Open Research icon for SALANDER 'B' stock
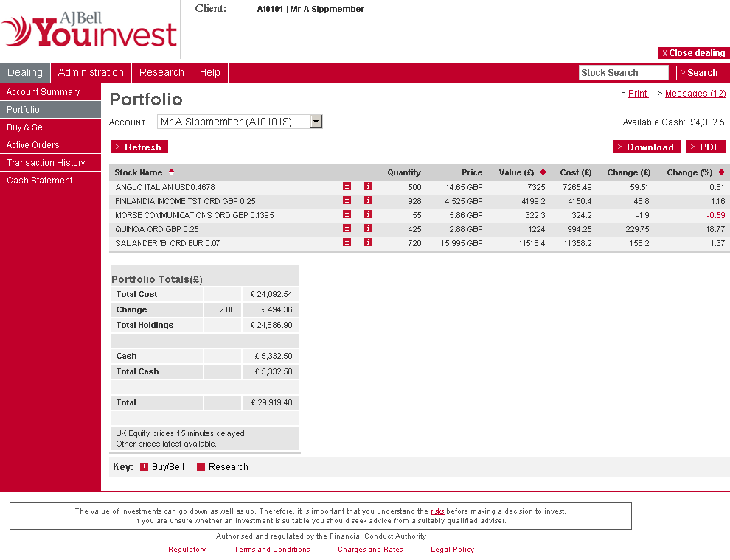730x560 pixels. [368, 242]
